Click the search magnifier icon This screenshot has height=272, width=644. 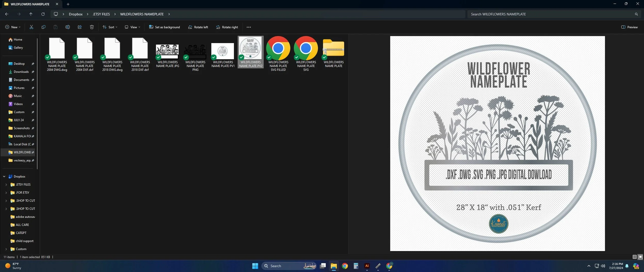click(x=636, y=14)
